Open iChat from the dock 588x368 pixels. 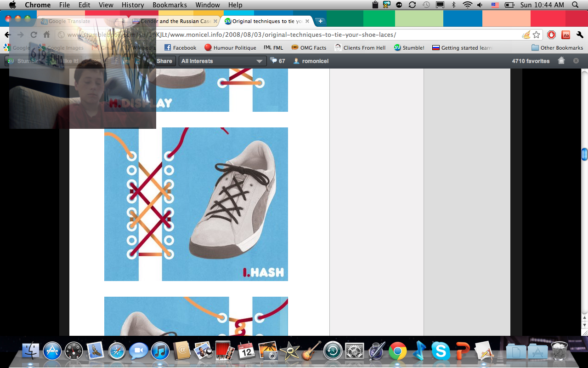click(x=138, y=351)
